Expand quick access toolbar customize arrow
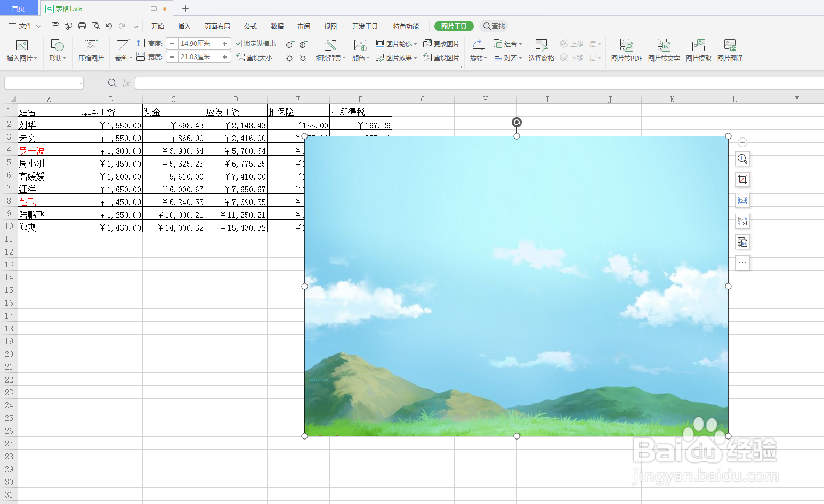This screenshot has height=504, width=824. (135, 26)
